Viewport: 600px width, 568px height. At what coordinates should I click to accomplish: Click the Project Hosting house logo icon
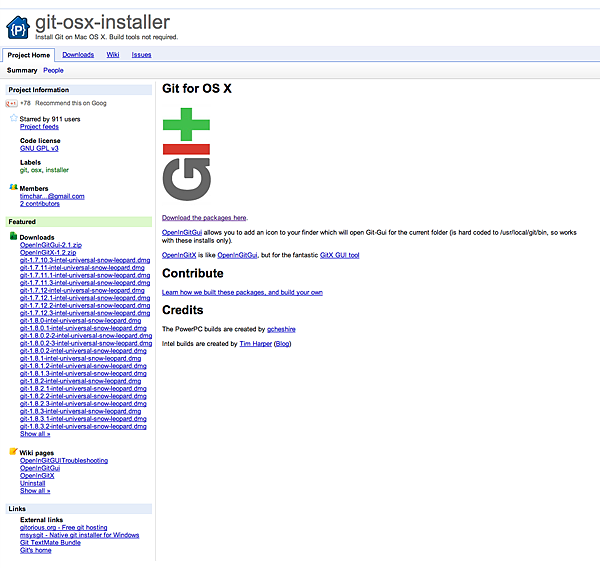18,27
